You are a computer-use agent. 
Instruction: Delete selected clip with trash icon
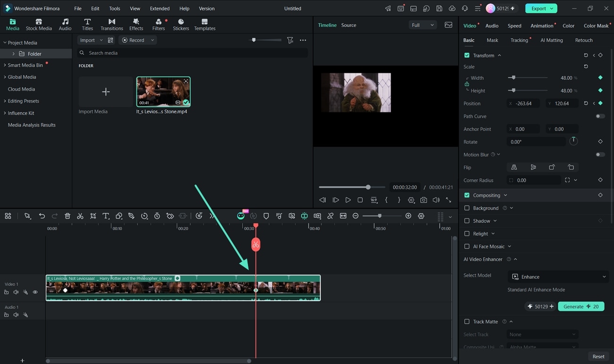(x=68, y=216)
